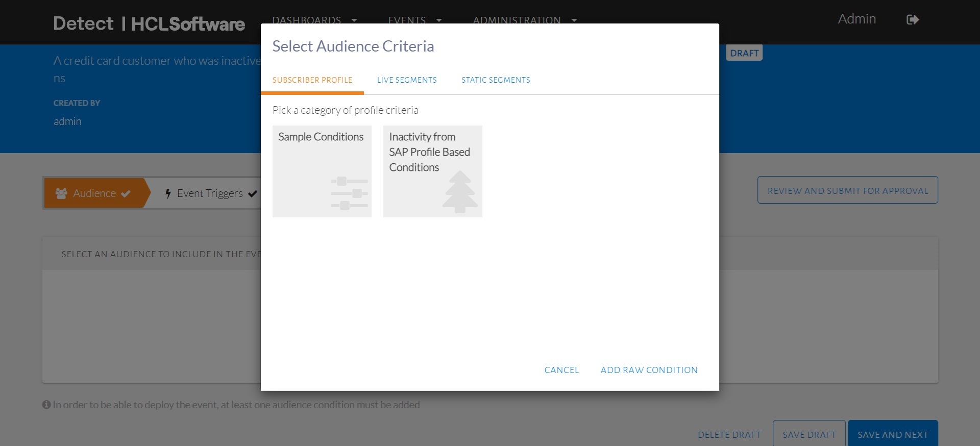Click the sliders icon in Sample Conditions

349,193
